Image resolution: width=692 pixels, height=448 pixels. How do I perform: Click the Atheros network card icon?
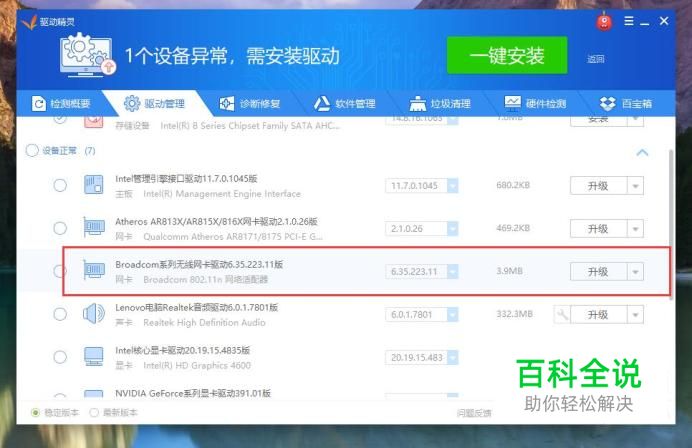tap(94, 228)
